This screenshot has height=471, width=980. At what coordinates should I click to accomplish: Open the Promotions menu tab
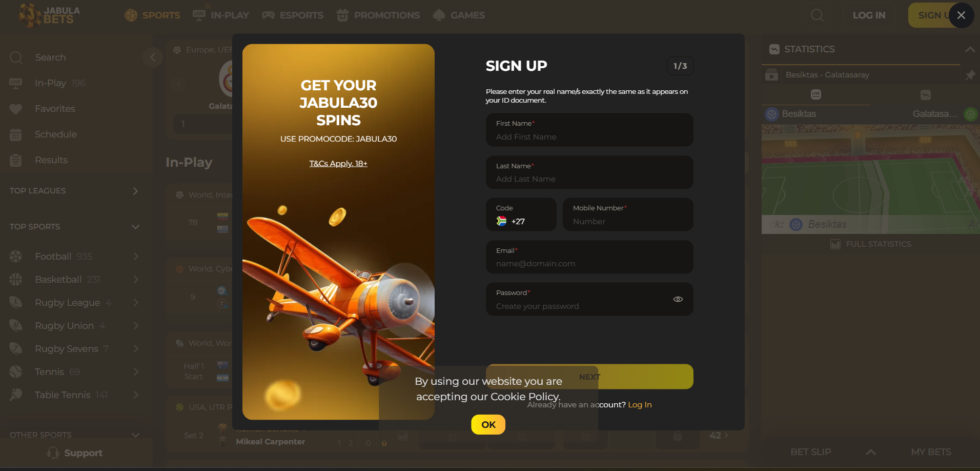click(378, 15)
